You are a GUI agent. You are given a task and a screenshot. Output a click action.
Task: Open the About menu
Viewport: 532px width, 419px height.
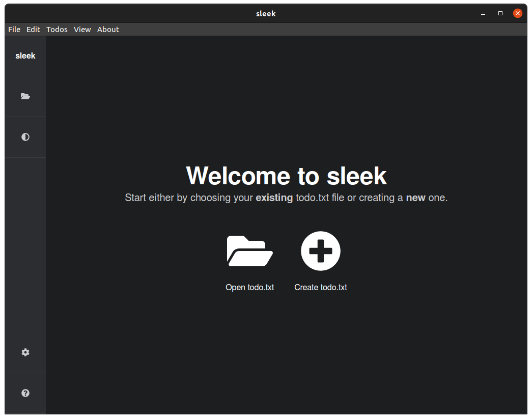click(108, 29)
